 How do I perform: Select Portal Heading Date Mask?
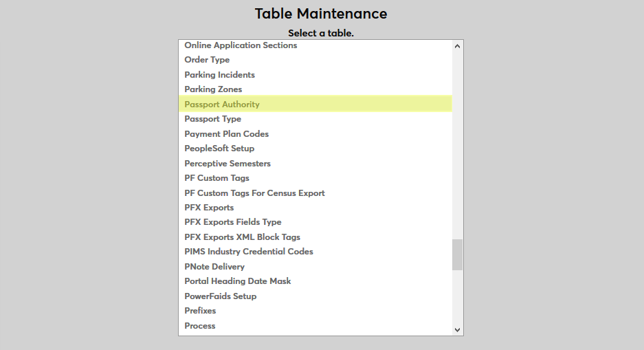[x=238, y=281]
